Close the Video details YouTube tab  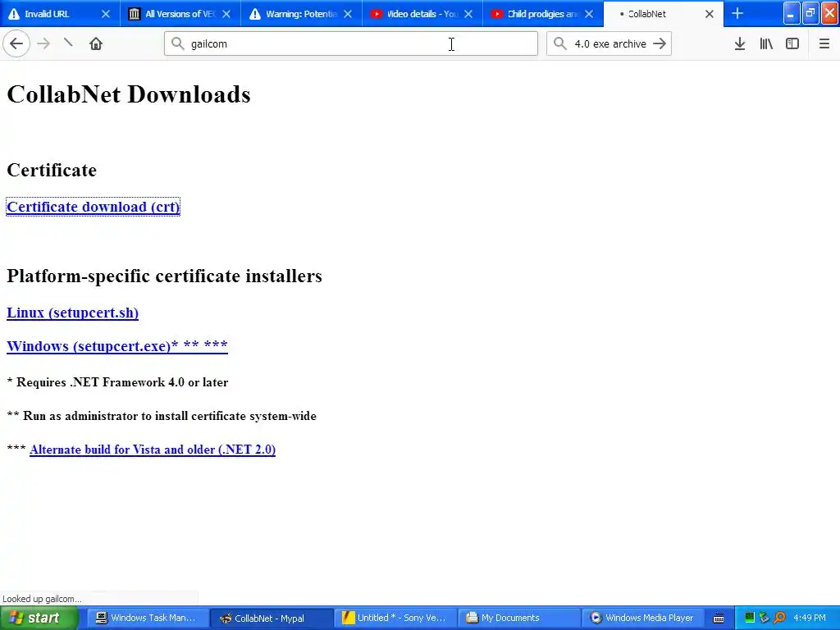click(468, 14)
